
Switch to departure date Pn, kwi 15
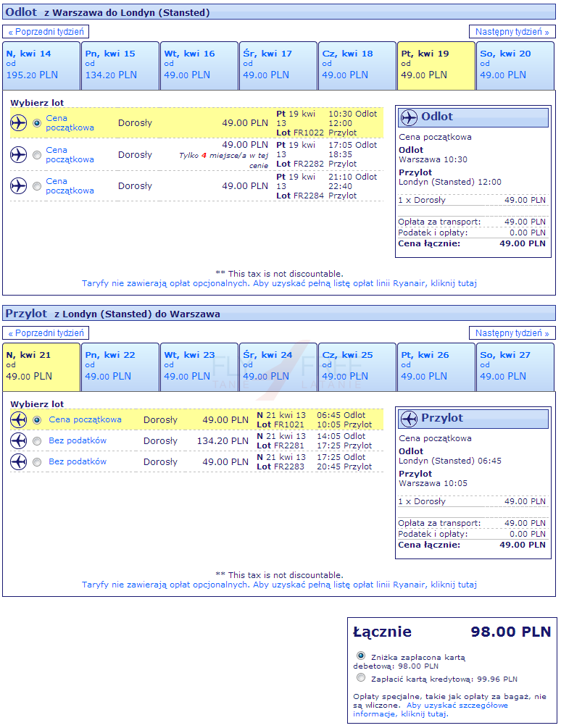[120, 65]
